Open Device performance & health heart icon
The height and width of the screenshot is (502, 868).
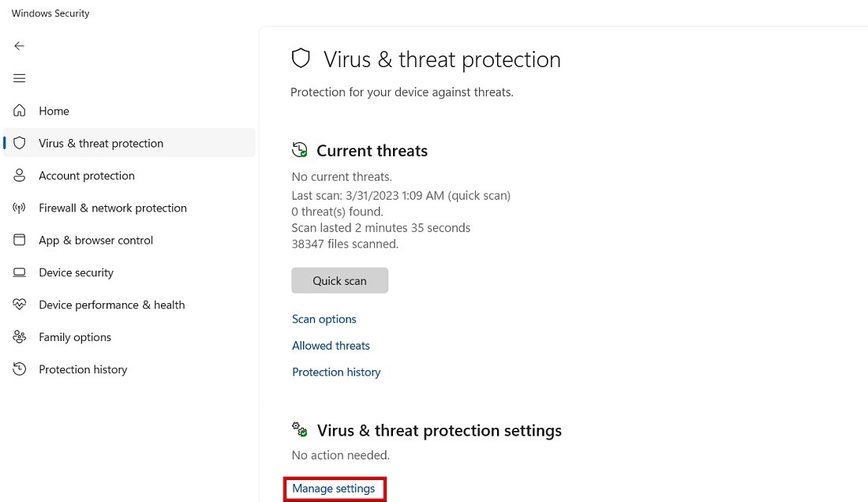(19, 305)
